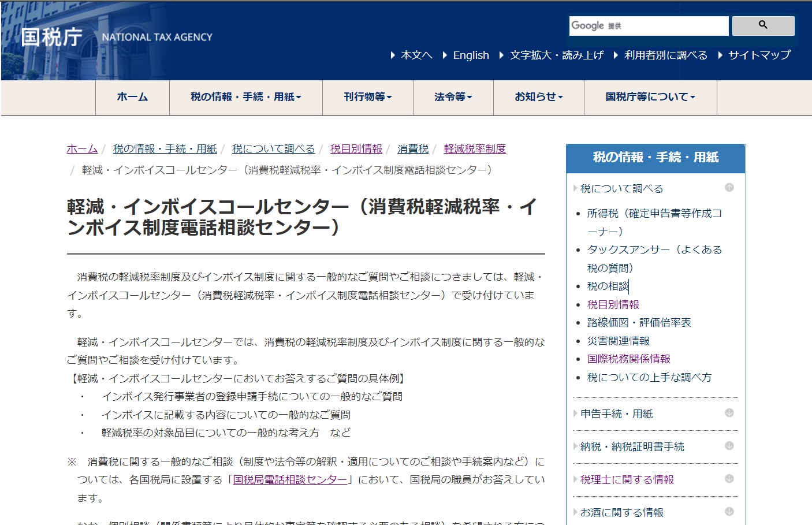Expand 税理士に関する情報 using its circle icon

(x=729, y=479)
